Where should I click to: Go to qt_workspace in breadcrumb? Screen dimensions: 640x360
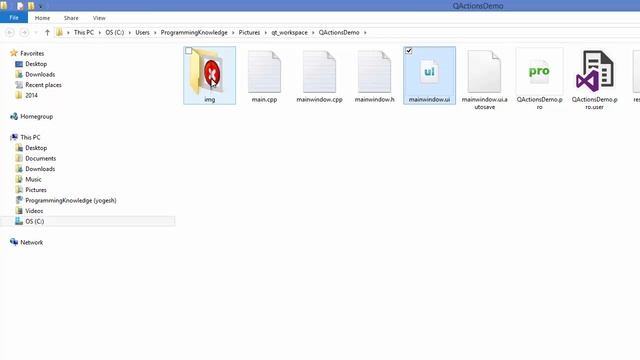[x=289, y=32]
